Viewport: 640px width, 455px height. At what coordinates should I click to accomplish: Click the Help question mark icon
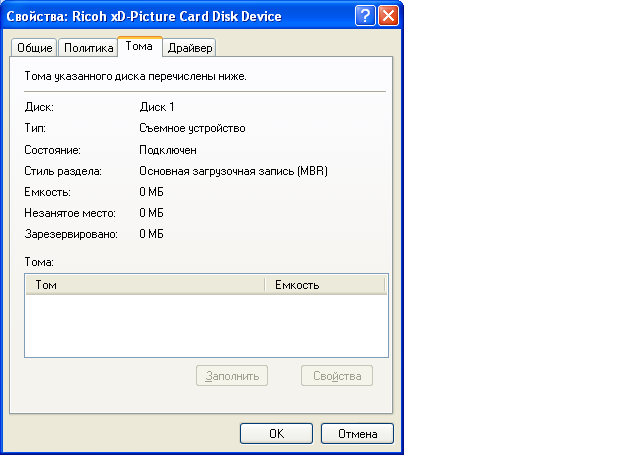click(365, 16)
